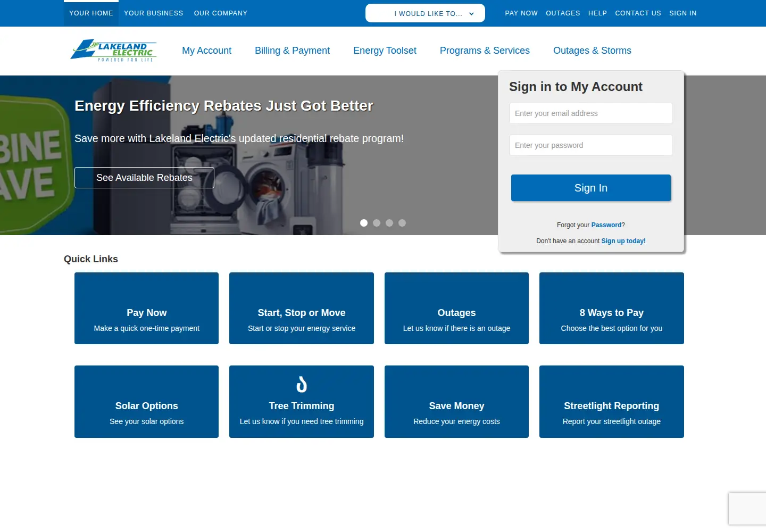Open the Pay Now quick link card
The height and width of the screenshot is (532, 766).
click(146, 309)
